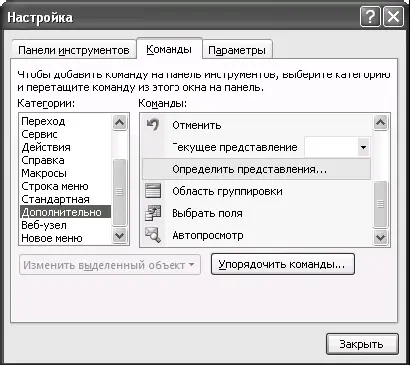Click the Выбрать поля icon
The height and width of the screenshot is (365, 411).
coord(153,213)
